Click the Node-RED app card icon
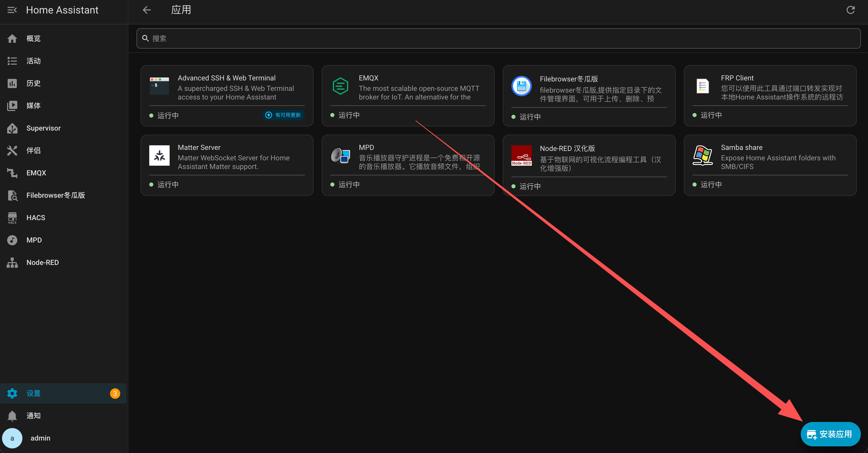Viewport: 868px width, 453px height. point(522,155)
